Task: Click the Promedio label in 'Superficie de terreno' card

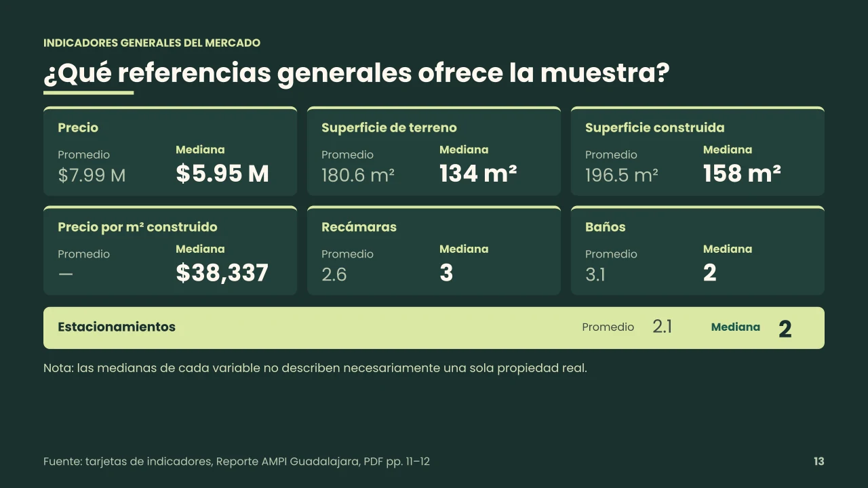Action: pos(347,155)
